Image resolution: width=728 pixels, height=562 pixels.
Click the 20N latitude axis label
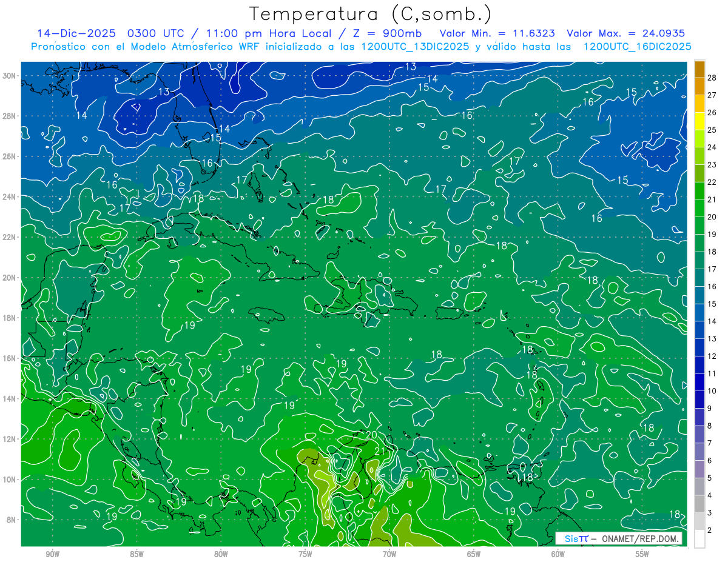(10, 278)
